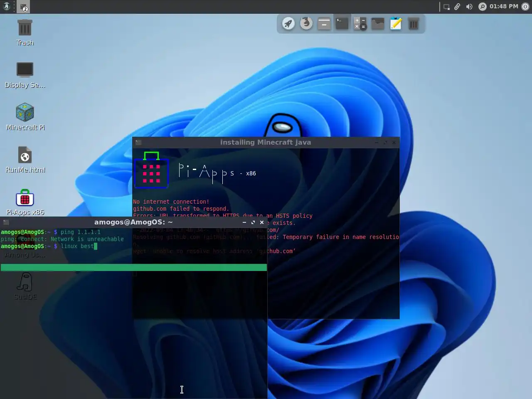Open the trash icon in the dock
The image size is (532, 399).
pos(414,23)
